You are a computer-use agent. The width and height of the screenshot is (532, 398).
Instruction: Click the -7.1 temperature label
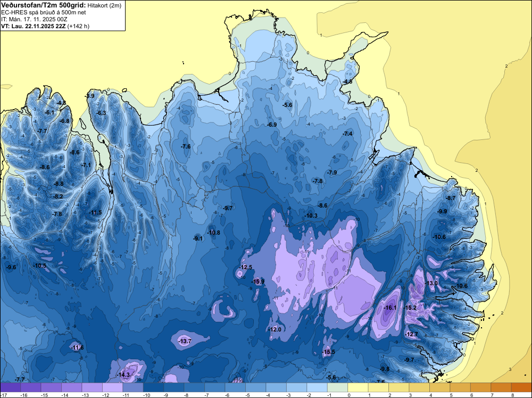86,165
